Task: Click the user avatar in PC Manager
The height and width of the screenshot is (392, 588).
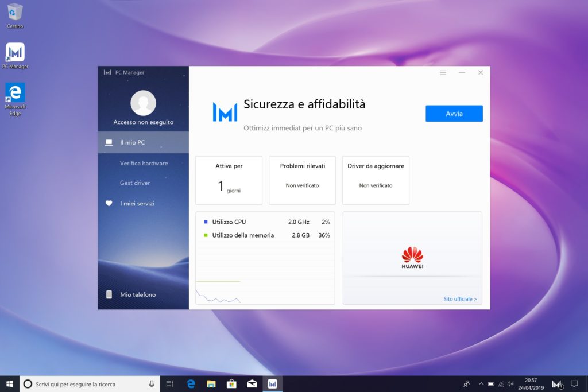Action: [143, 103]
